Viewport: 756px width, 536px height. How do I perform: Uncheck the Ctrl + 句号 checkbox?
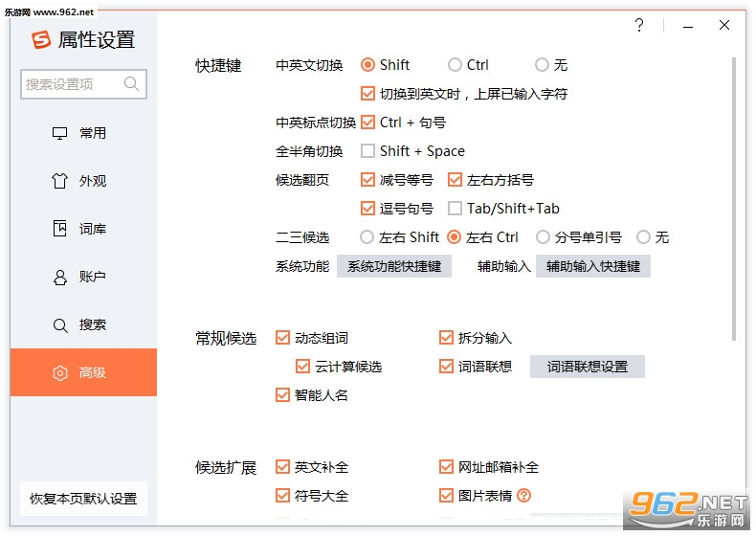pos(367,123)
